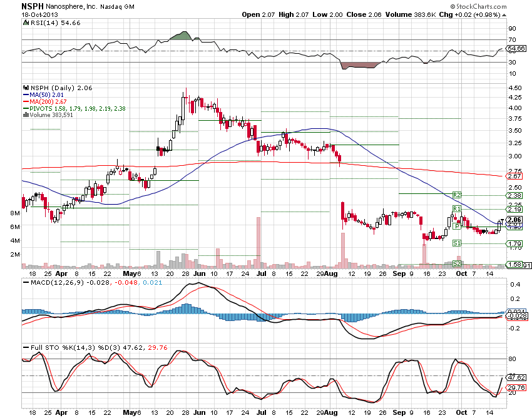532x418 pixels.
Task: Click the red 2.67 price tag on right axis
Action: [514, 176]
